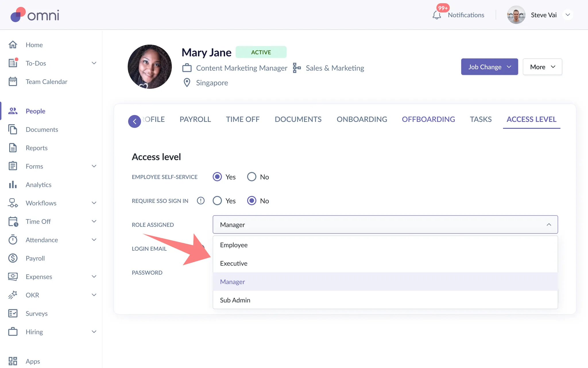Open the Offboarding tab
Screen dimensions: 588x368
coord(428,119)
